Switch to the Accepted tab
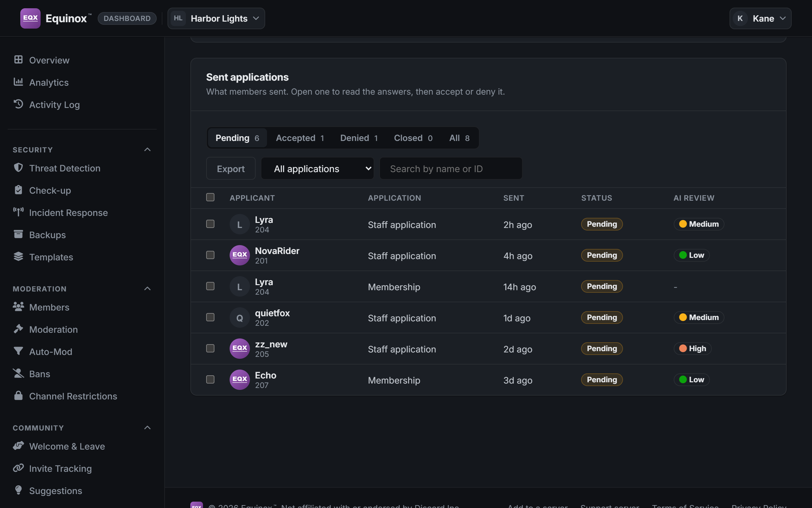This screenshot has height=508, width=812. [300, 138]
